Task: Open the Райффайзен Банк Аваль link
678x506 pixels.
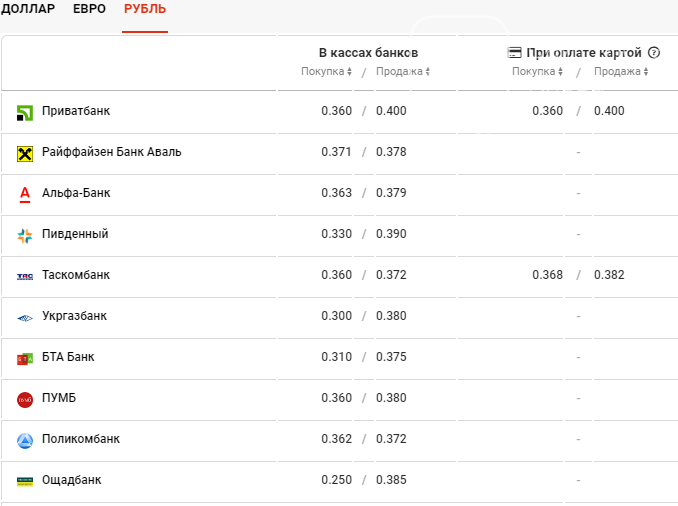Action: point(111,152)
